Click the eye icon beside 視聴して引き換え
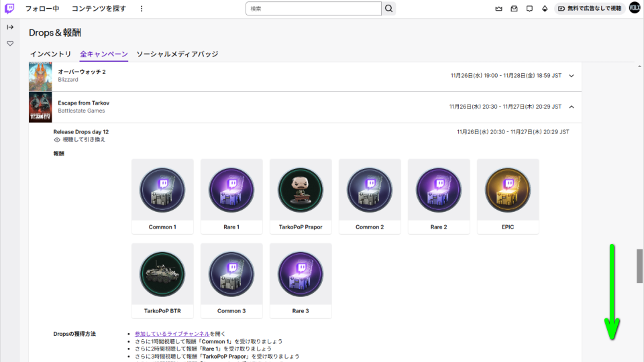 coord(57,140)
